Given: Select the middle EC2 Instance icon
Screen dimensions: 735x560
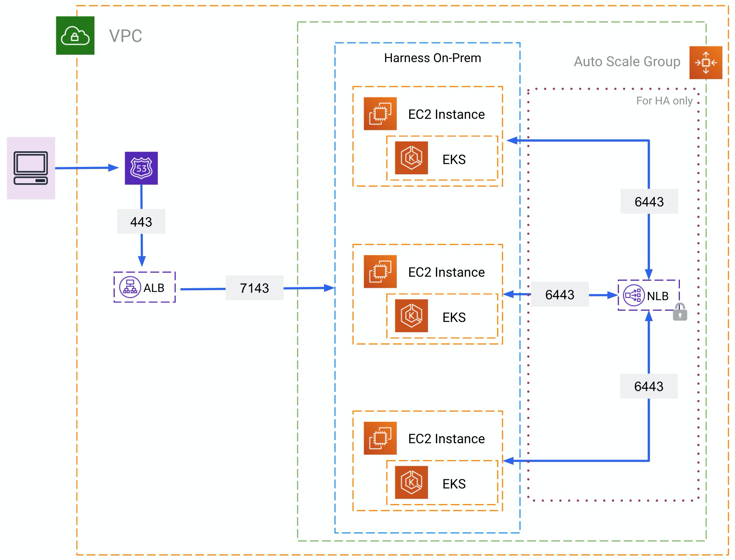Looking at the screenshot, I should tap(380, 271).
